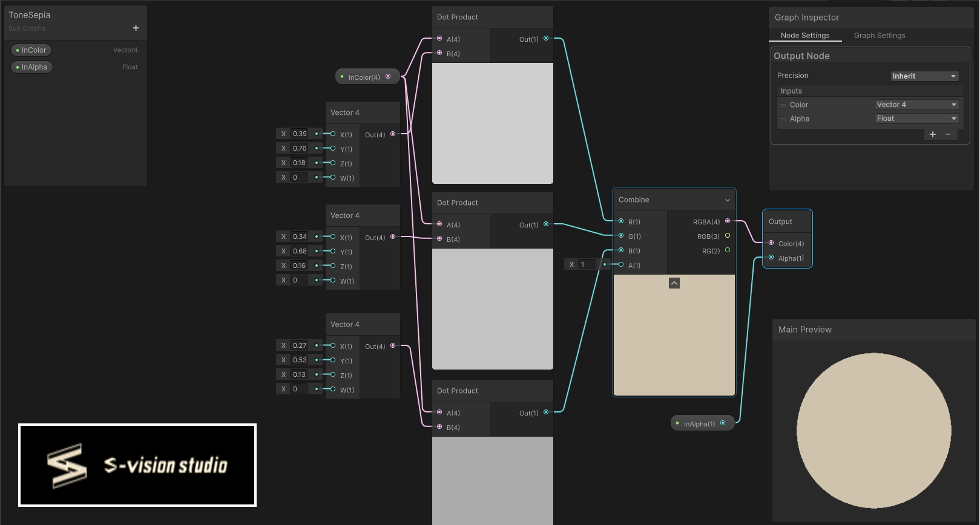Click the Main Preview panel title
This screenshot has height=525, width=980.
pos(805,330)
